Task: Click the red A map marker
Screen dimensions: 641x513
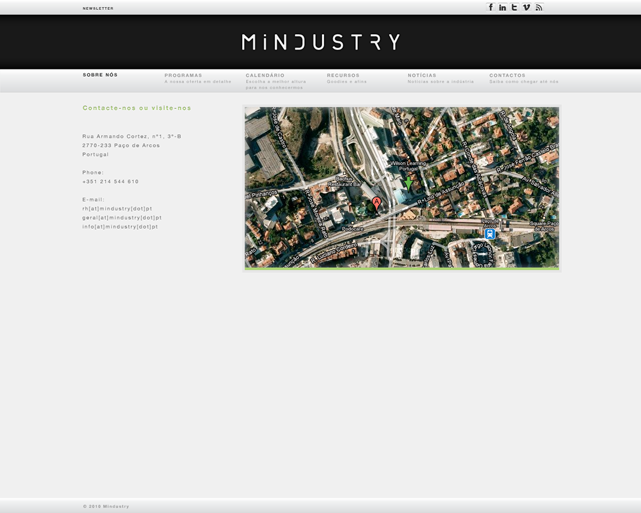Action: pyautogui.click(x=376, y=203)
